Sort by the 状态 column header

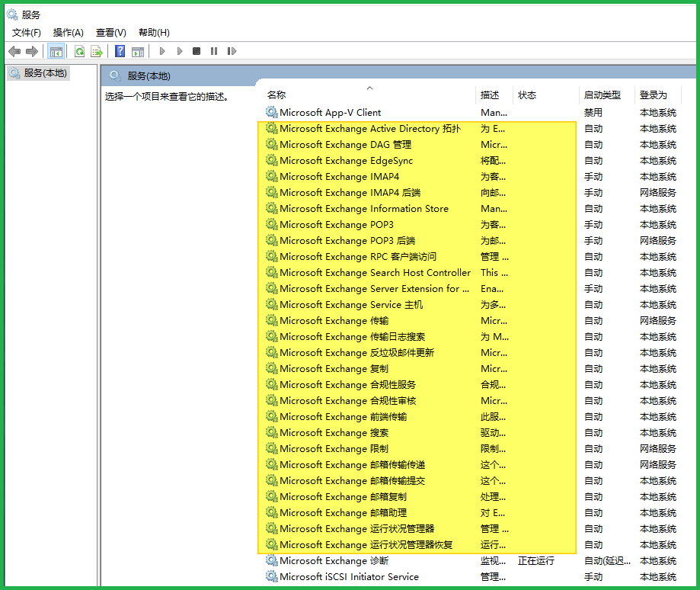(x=527, y=95)
